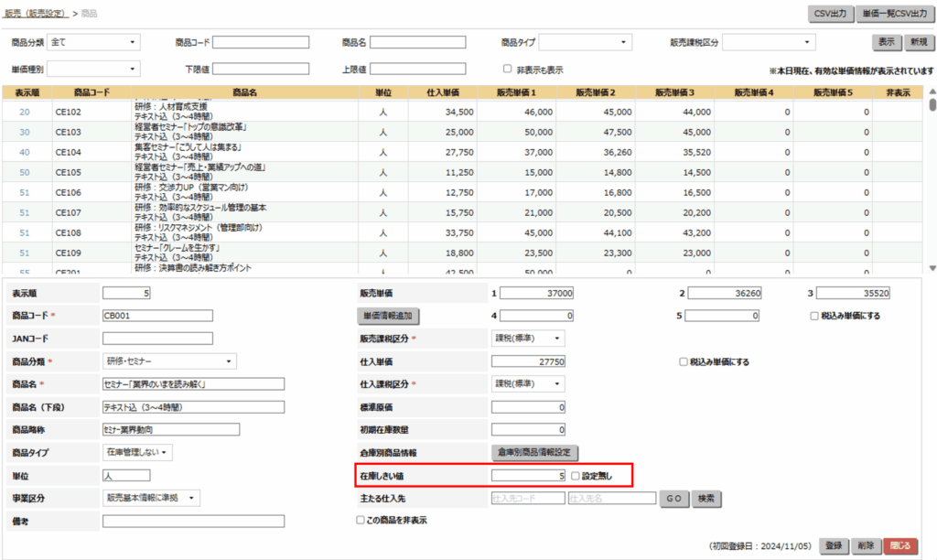
Task: Click the product list scroll down arrow
Action: coord(932,268)
